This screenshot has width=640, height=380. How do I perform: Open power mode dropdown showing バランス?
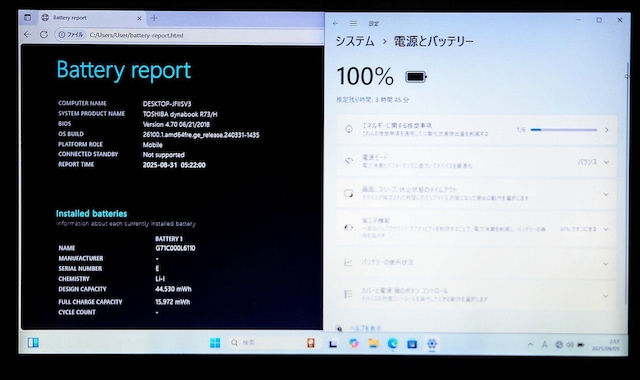click(x=593, y=162)
